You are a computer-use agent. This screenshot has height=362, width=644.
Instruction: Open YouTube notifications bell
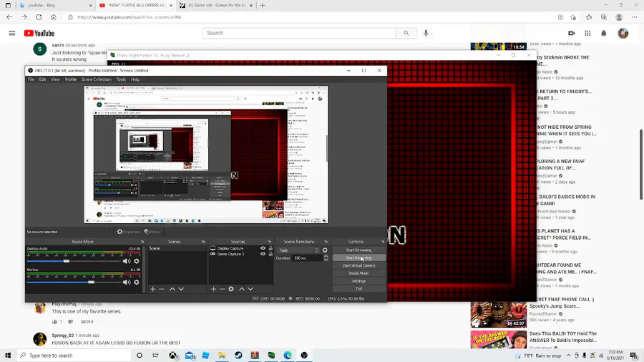604,33
